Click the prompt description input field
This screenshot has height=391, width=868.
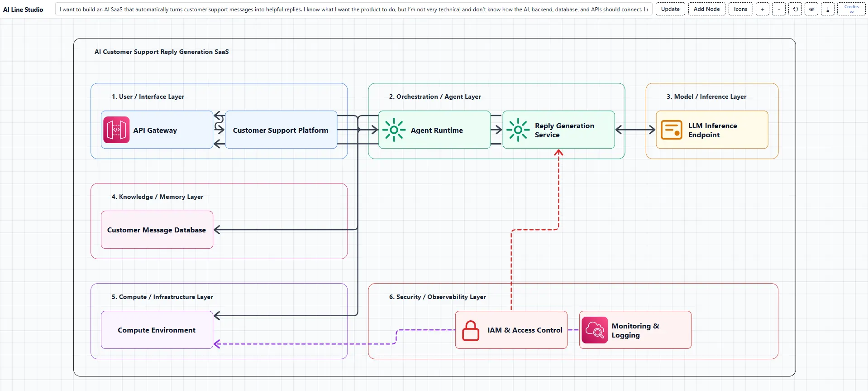(x=353, y=9)
